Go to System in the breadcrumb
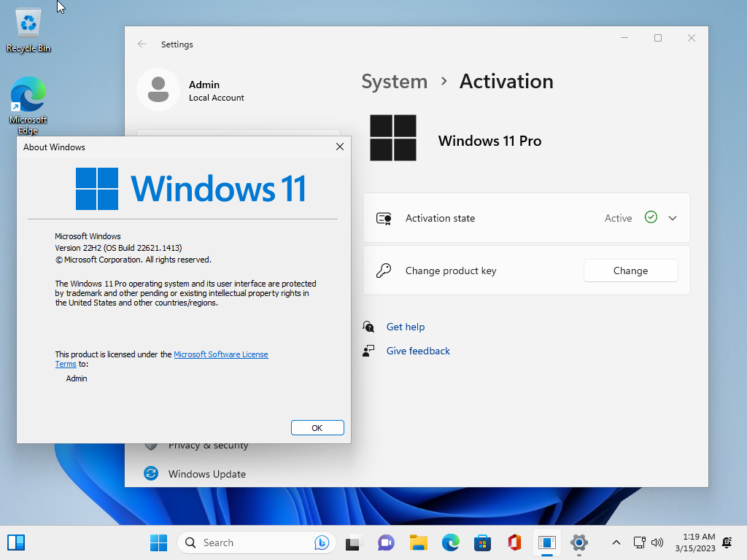747x560 pixels. pos(395,82)
